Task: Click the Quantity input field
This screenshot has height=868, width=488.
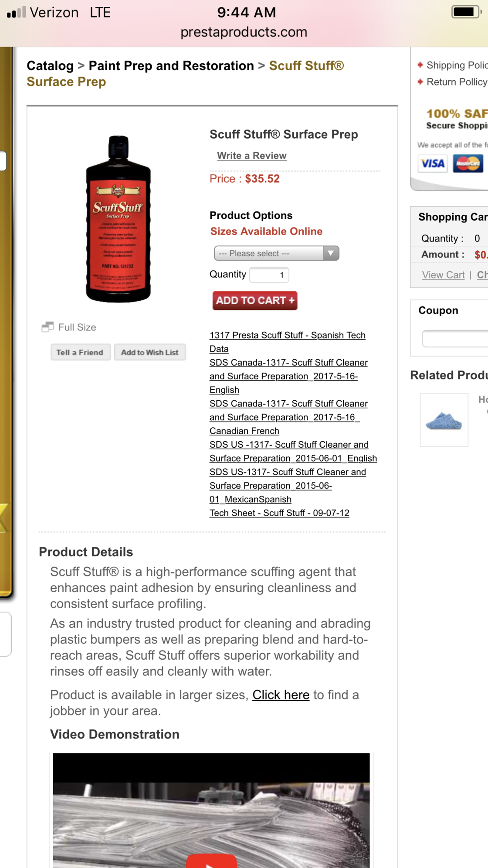Action: point(269,275)
